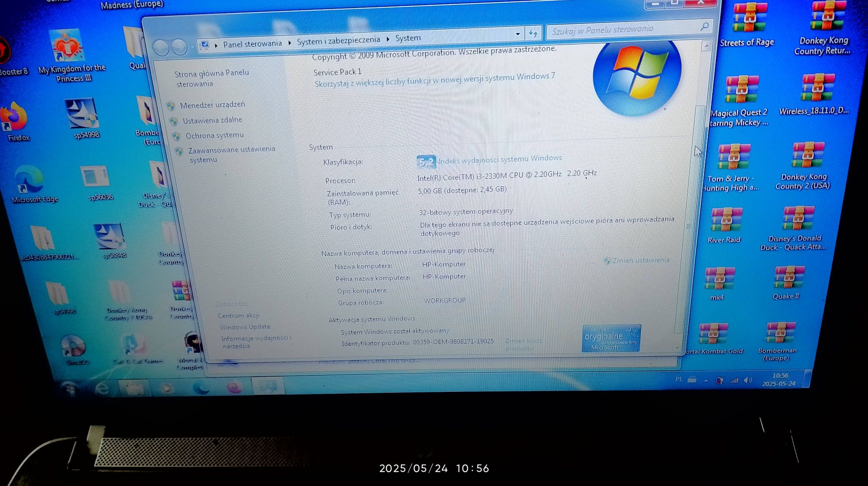Click the taskbar clock showing 10:56
The width and height of the screenshot is (868, 486).
[779, 380]
